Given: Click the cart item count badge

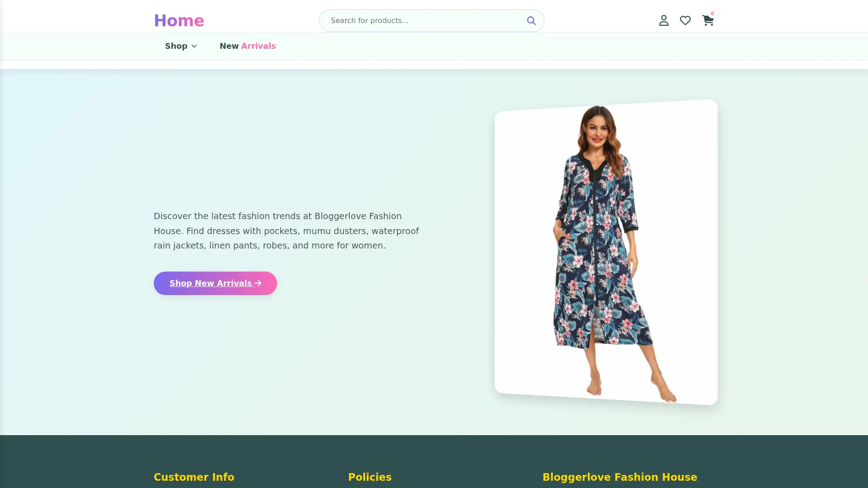Looking at the screenshot, I should (x=712, y=14).
